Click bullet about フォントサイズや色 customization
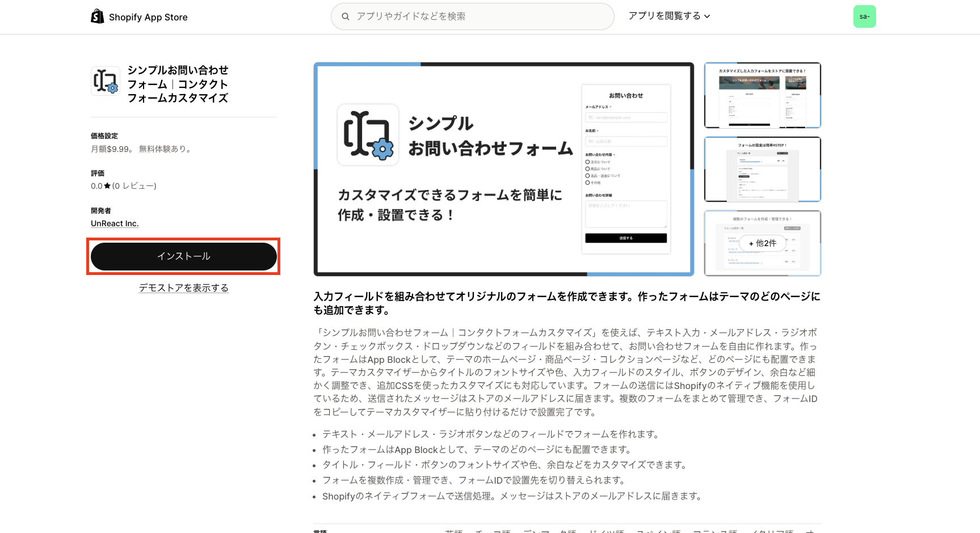The height and width of the screenshot is (533, 980). point(506,465)
